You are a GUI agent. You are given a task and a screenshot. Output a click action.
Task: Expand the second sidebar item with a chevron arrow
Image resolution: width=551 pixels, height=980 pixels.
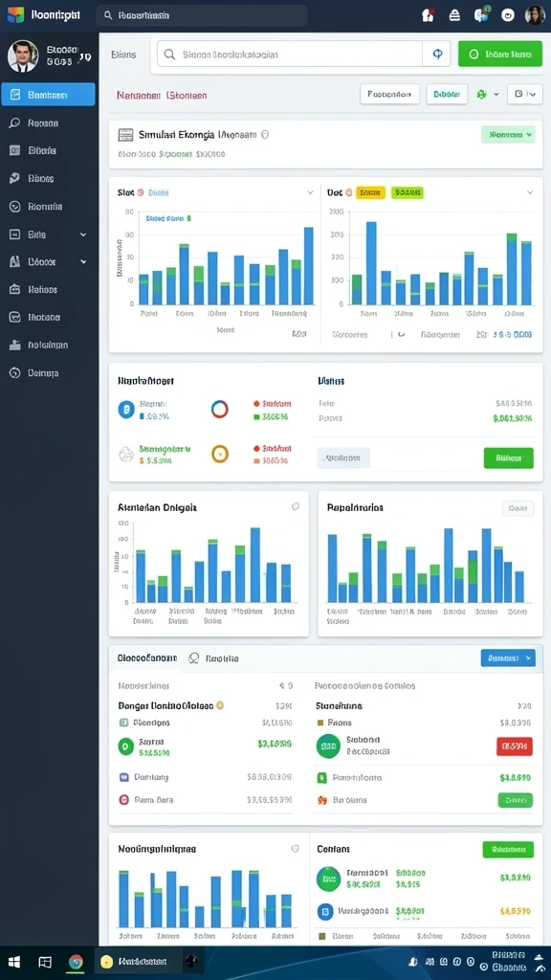83,262
